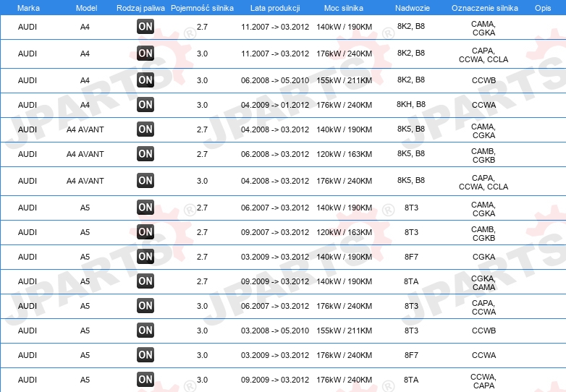The width and height of the screenshot is (566, 392).
Task: Click the ON fuel icon in the A4 2.7 140kW row
Action: pos(145,27)
